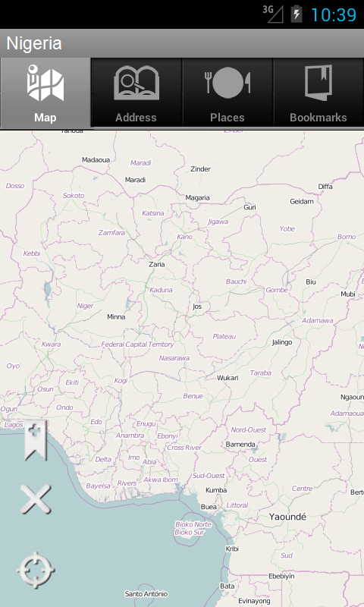Tap the Wukari town label
This screenshot has width=364, height=607.
coord(227,378)
